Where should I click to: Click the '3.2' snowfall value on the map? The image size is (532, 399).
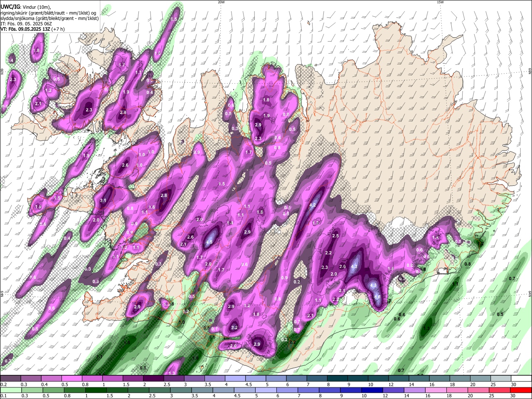click(234, 328)
